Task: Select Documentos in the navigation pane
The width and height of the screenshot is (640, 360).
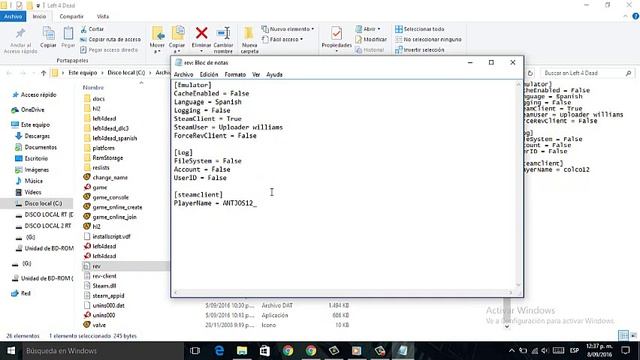Action: (x=36, y=147)
